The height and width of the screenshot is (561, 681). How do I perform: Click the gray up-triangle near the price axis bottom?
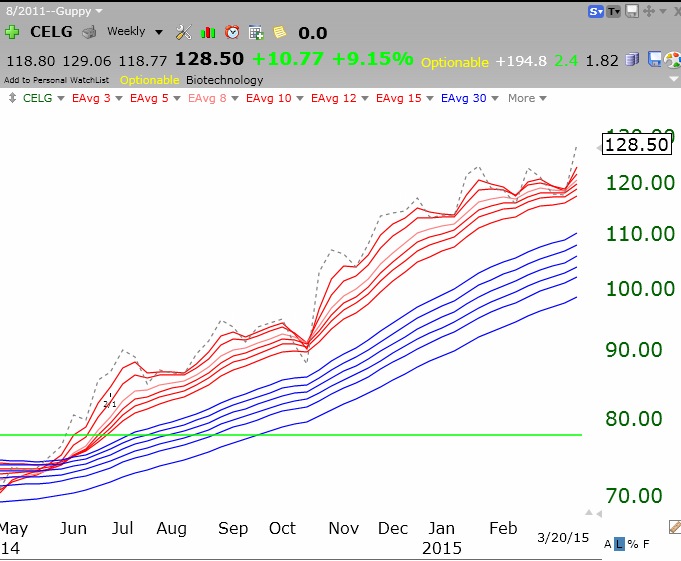[x=589, y=513]
